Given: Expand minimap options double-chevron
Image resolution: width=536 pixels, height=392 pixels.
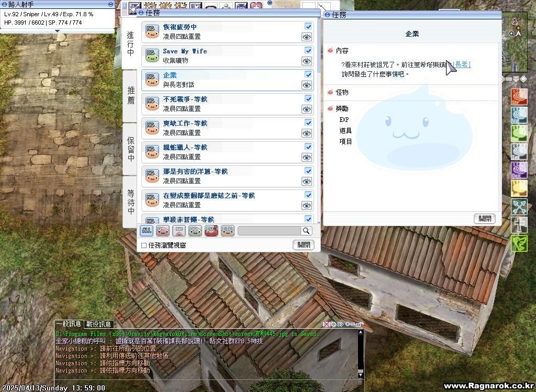Looking at the screenshot, I should [516, 79].
